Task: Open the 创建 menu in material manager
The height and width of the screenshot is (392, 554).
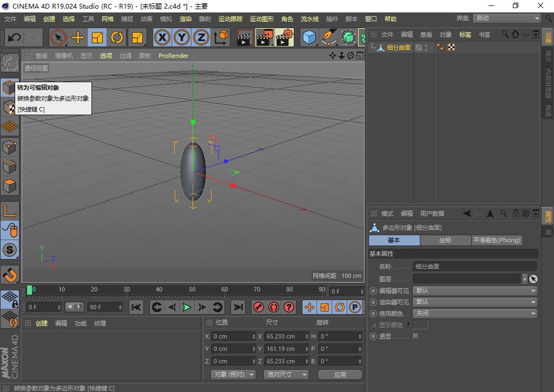Action: (41, 323)
